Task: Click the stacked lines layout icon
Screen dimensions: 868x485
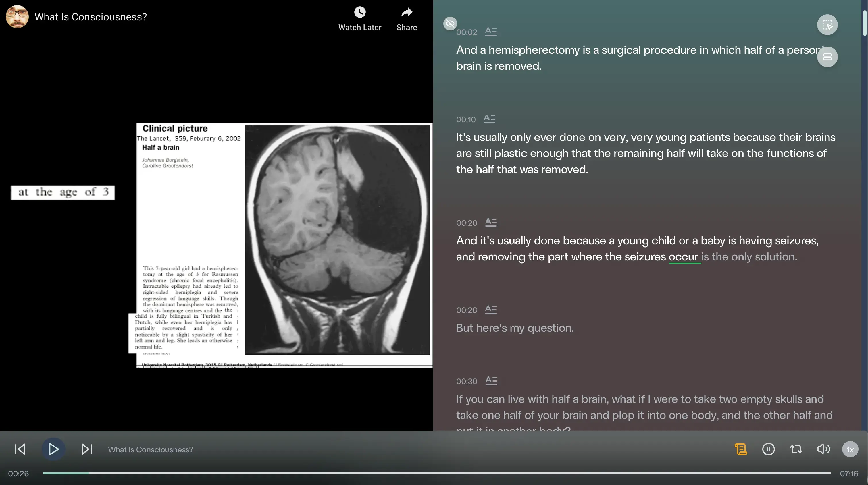Action: point(827,57)
